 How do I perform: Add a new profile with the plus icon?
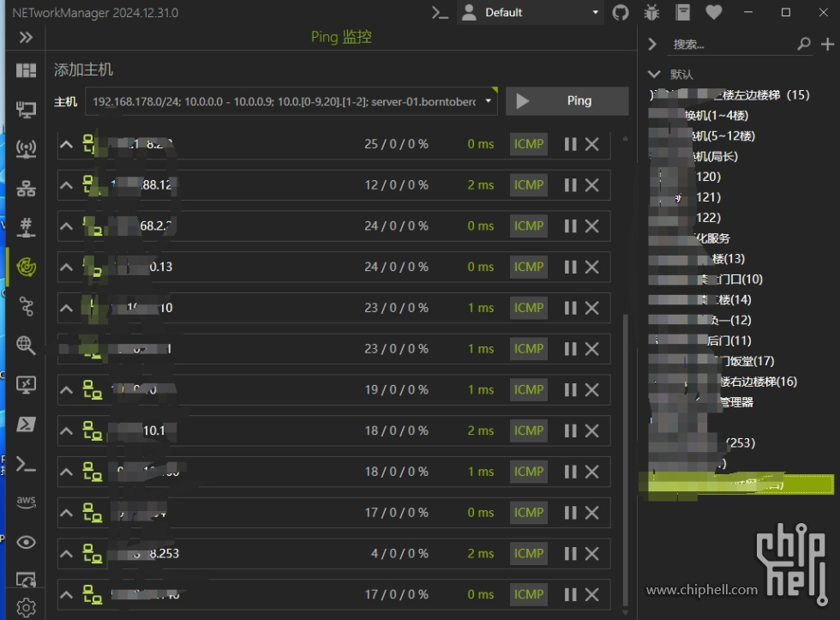pyautogui.click(x=827, y=44)
